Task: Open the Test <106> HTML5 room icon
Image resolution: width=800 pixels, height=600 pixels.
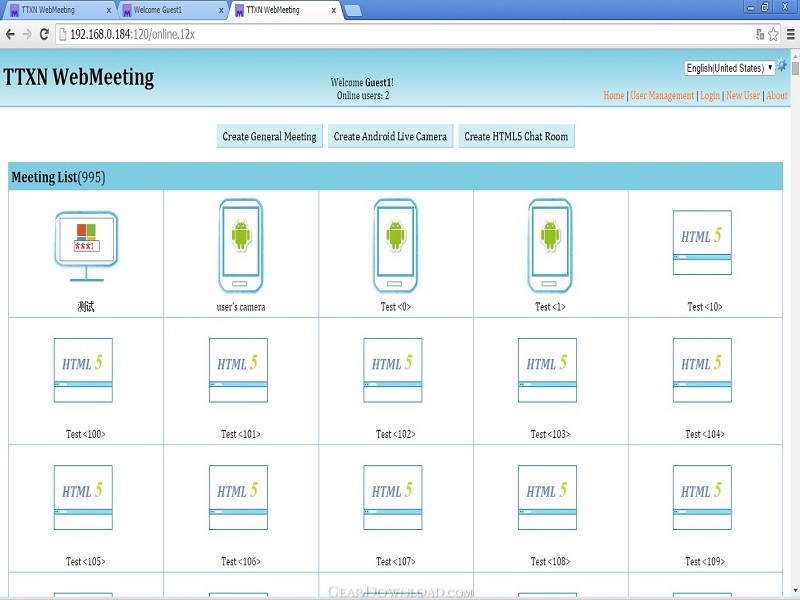Action: click(x=238, y=497)
